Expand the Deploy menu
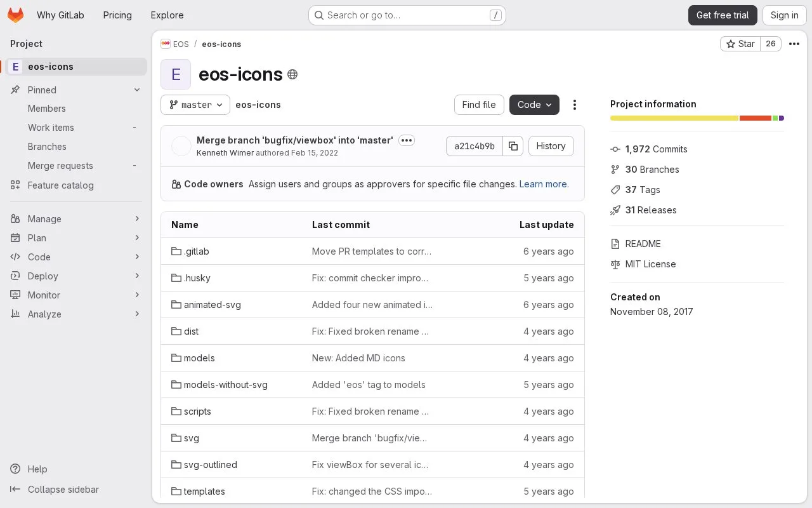The width and height of the screenshot is (812, 508). 76,276
